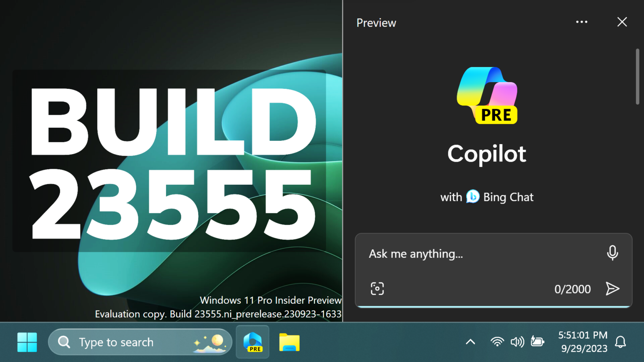
Task: Click the volume speaker icon
Action: tap(517, 342)
